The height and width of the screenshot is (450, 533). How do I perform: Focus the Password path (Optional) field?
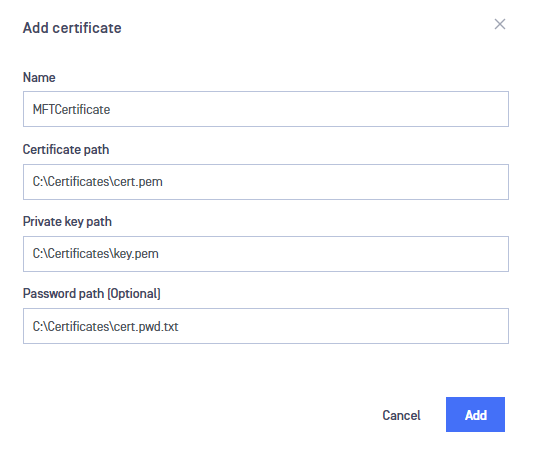click(266, 326)
